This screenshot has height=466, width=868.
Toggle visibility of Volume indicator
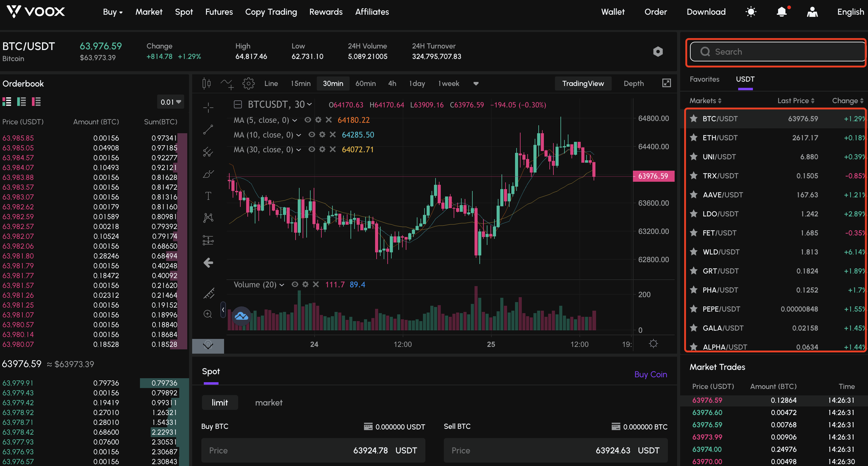[295, 284]
